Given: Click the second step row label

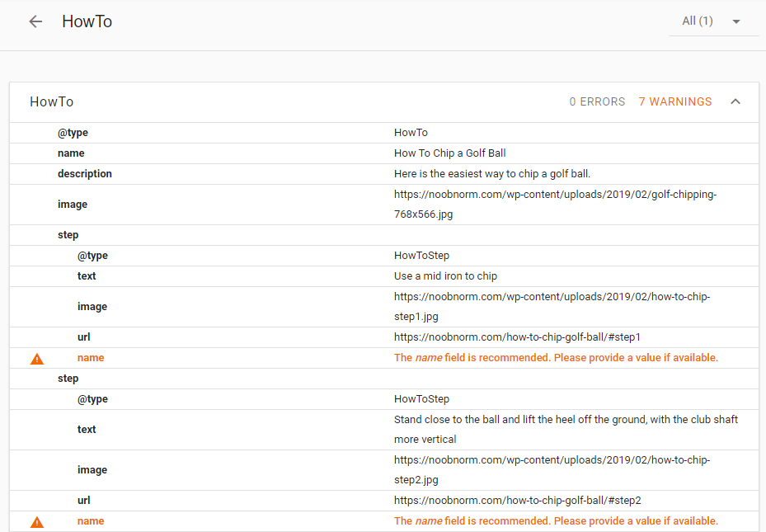Looking at the screenshot, I should (68, 379).
